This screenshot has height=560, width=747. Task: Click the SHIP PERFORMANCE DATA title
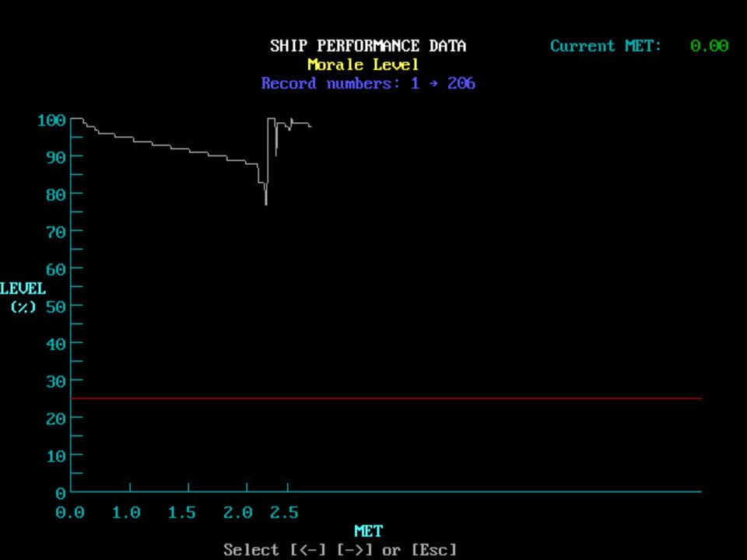point(368,46)
